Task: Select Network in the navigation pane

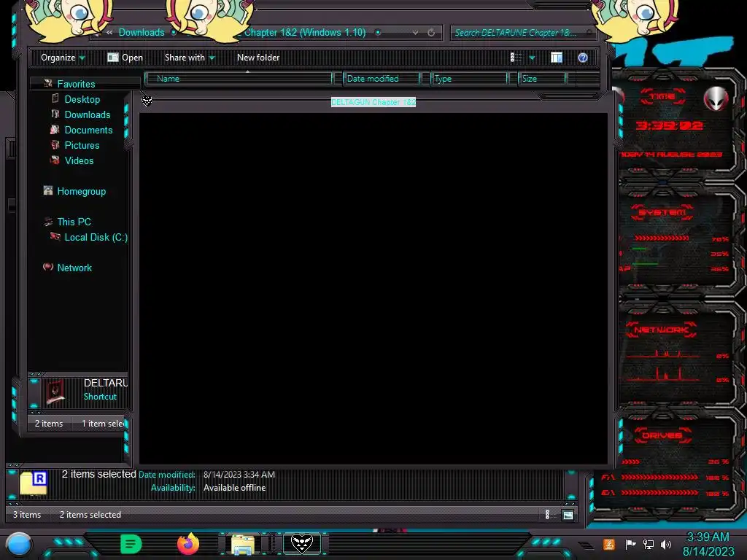Action: click(74, 268)
